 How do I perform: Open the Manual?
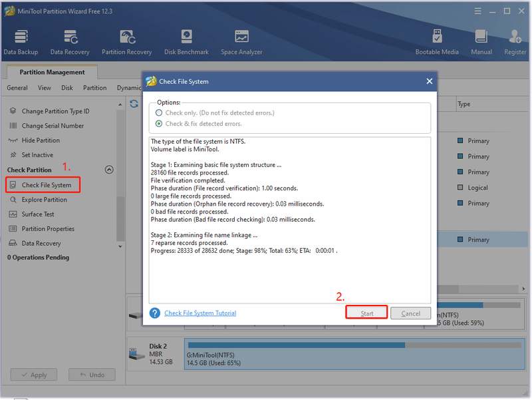(x=481, y=42)
